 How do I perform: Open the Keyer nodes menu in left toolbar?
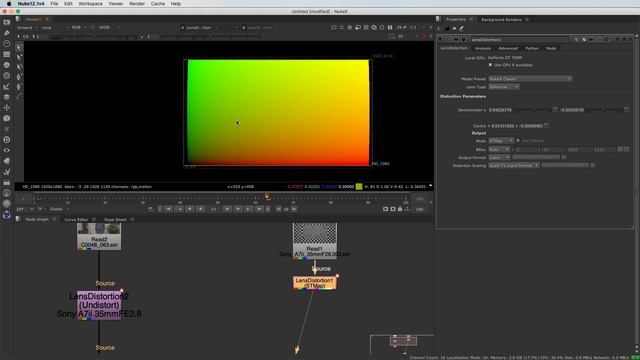pyautogui.click(x=7, y=86)
